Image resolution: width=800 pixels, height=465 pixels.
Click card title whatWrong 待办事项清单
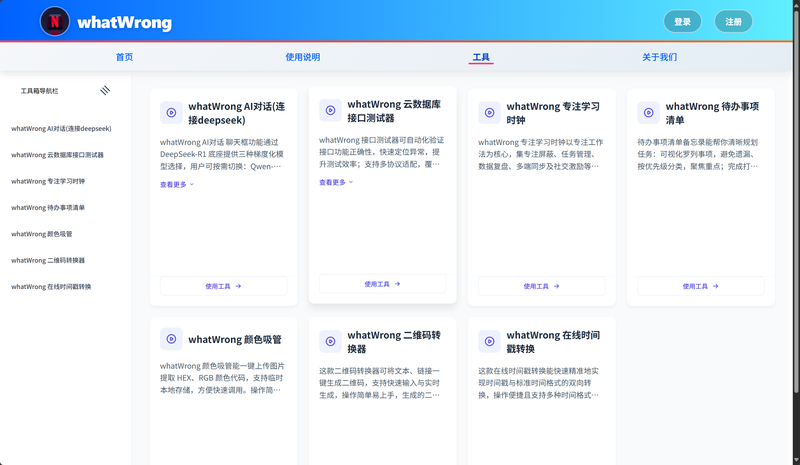[x=712, y=113]
